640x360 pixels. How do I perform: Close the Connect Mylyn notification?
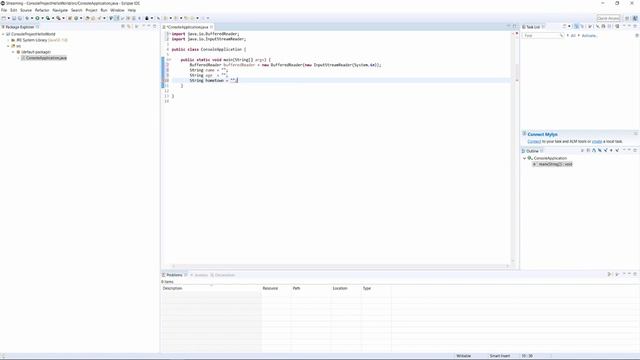point(636,134)
